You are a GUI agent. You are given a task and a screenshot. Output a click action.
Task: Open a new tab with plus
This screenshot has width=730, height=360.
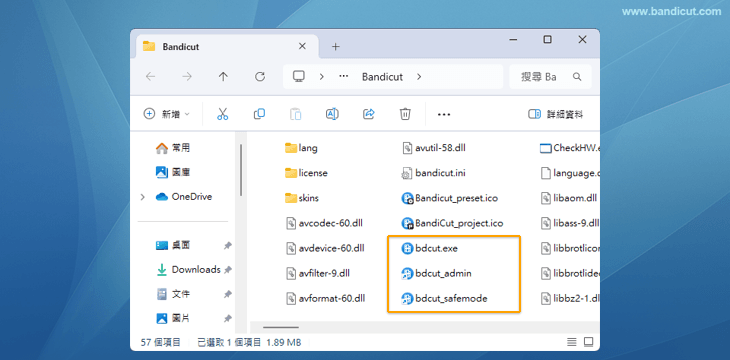tap(336, 47)
